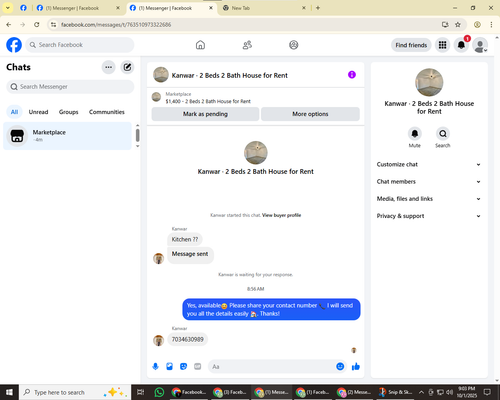
Task: Select the Unread chats filter
Action: point(38,112)
